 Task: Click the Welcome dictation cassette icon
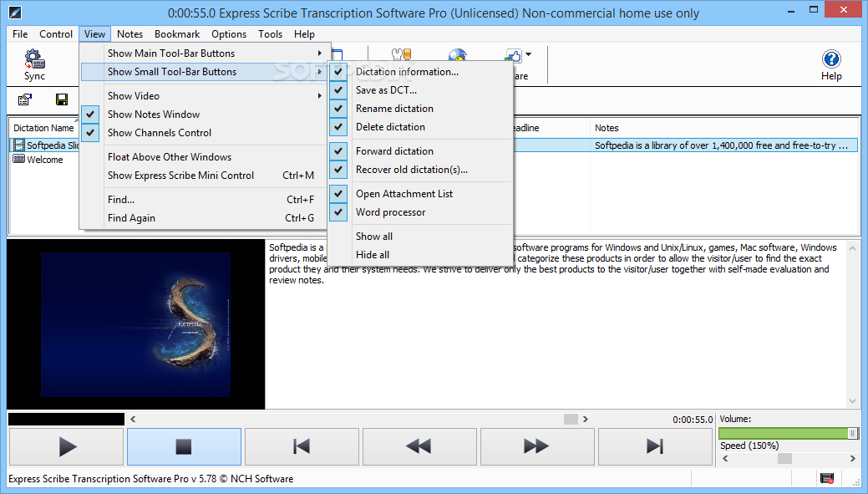pyautogui.click(x=19, y=159)
